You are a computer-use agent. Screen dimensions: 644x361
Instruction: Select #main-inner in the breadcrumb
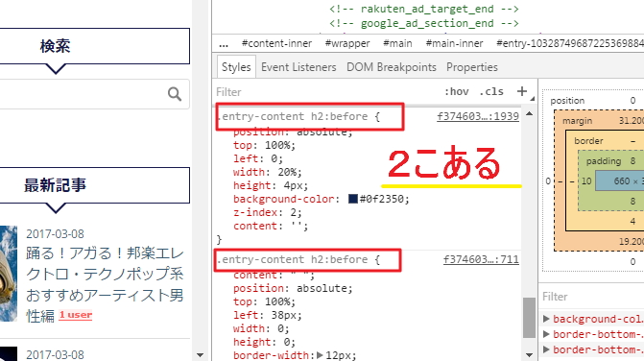coord(454,43)
